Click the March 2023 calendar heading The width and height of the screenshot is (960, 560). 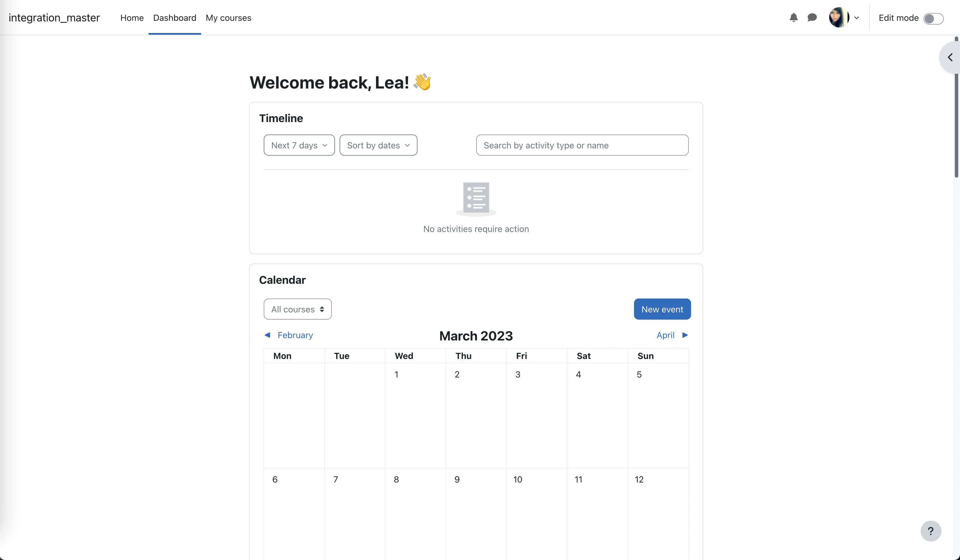tap(476, 336)
